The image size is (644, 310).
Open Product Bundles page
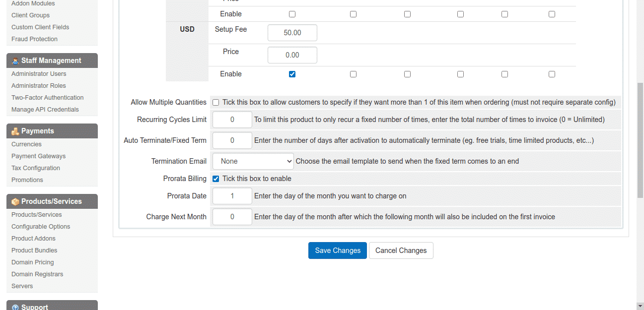tap(34, 250)
